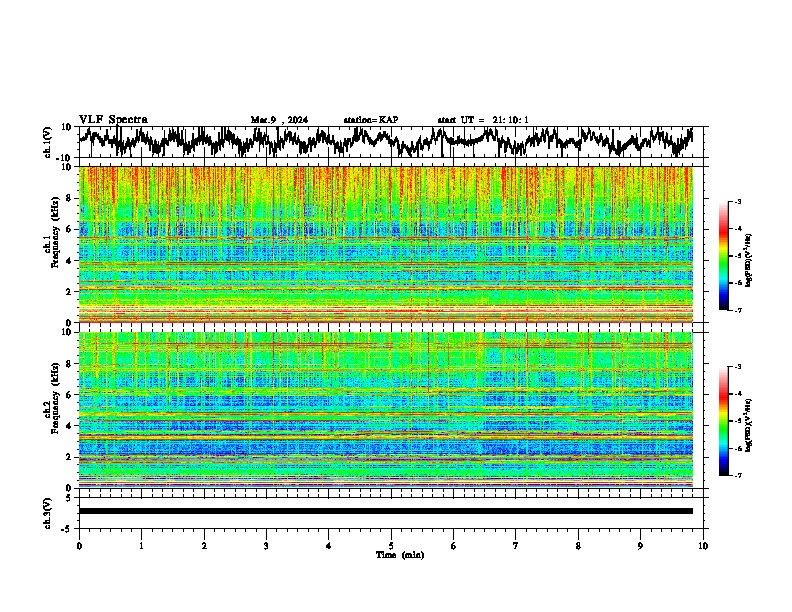Click the "6" tick on time axis

click(454, 546)
